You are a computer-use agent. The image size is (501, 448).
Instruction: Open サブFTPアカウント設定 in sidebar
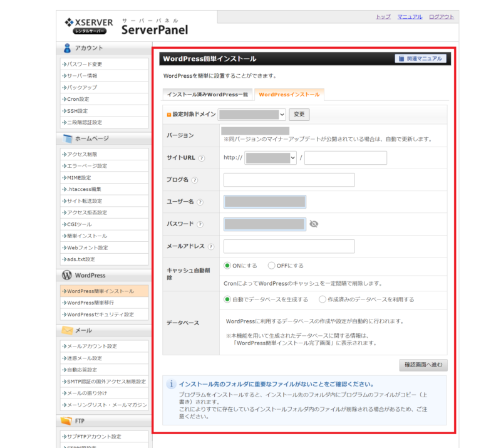(104, 437)
